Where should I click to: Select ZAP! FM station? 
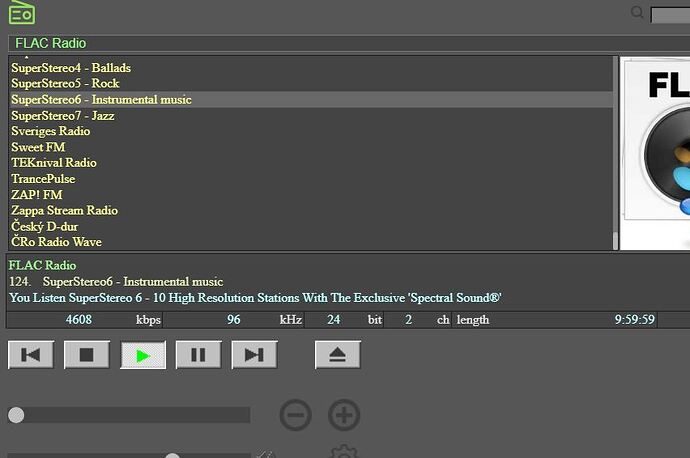click(311, 194)
